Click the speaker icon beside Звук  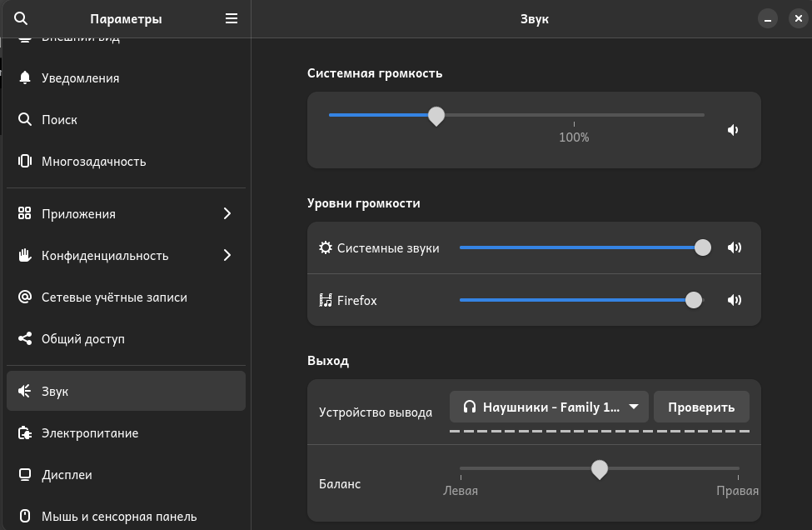pos(25,391)
